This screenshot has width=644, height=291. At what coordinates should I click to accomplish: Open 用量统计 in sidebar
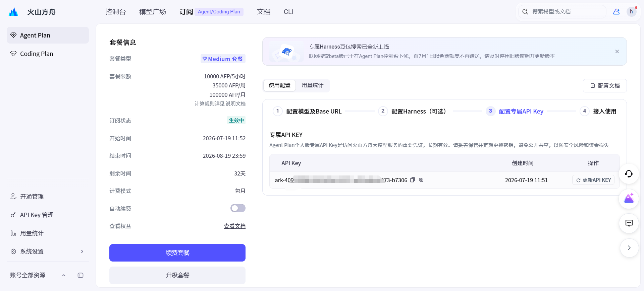click(48, 233)
